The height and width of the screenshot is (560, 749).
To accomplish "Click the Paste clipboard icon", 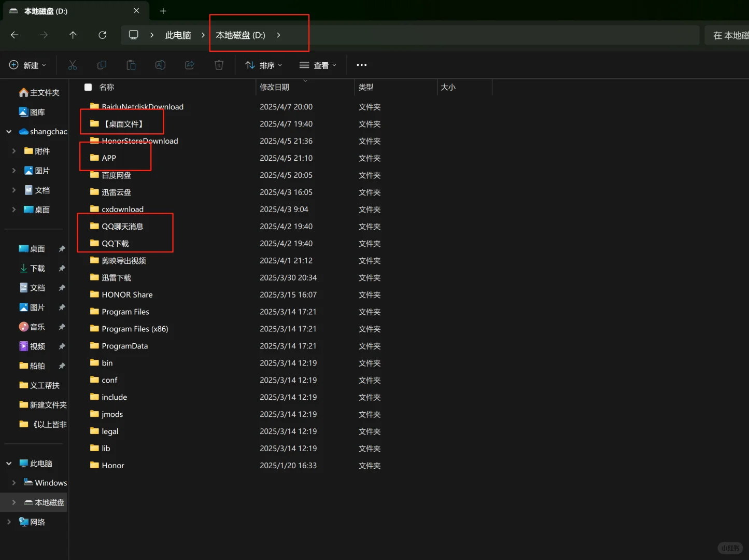I will coord(131,65).
